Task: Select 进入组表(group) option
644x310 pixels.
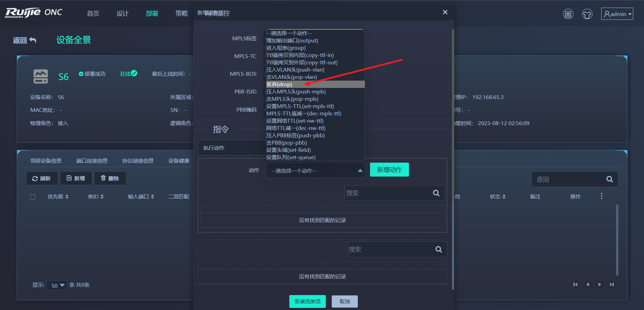Action: tap(315, 48)
